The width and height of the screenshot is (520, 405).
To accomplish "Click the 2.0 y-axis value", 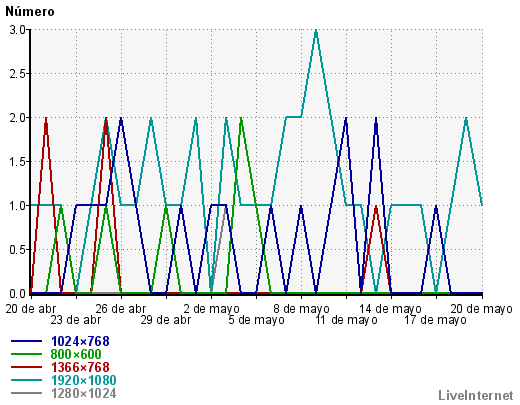I will [18, 118].
